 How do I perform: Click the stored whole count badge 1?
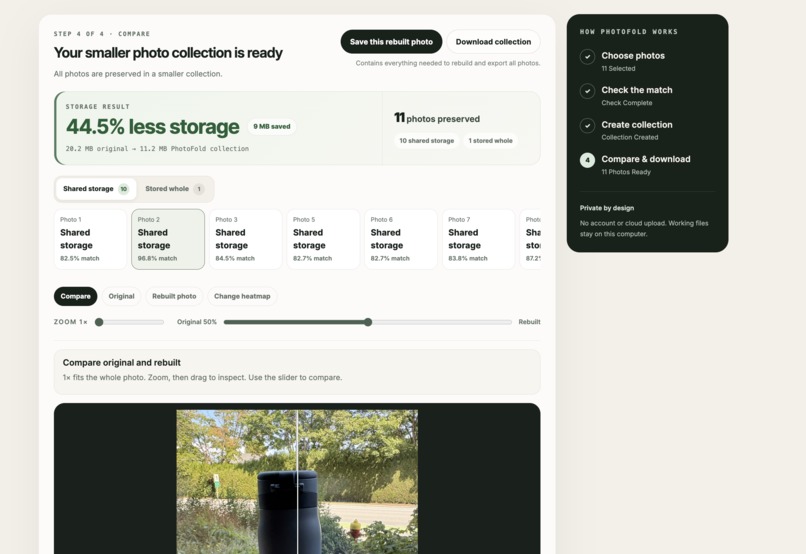tap(199, 189)
